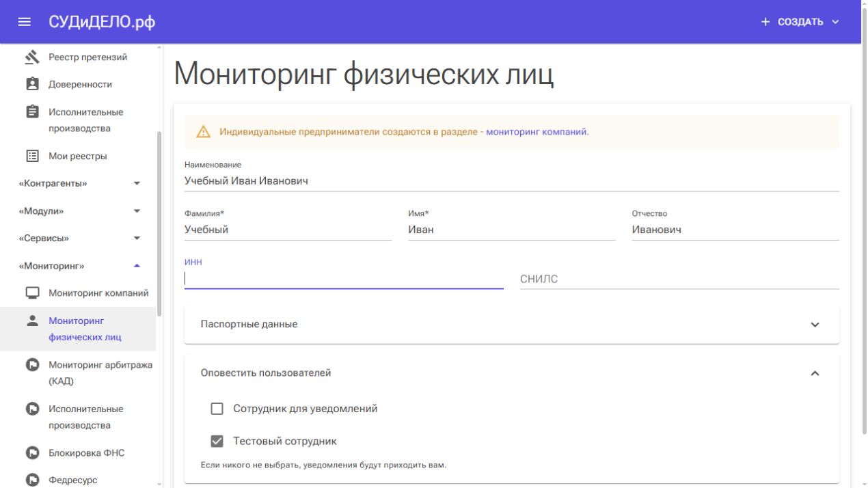Click the flag icon for Мониторинг арбитража (КАД)
Image resolution: width=868 pixels, height=488 pixels.
point(32,365)
